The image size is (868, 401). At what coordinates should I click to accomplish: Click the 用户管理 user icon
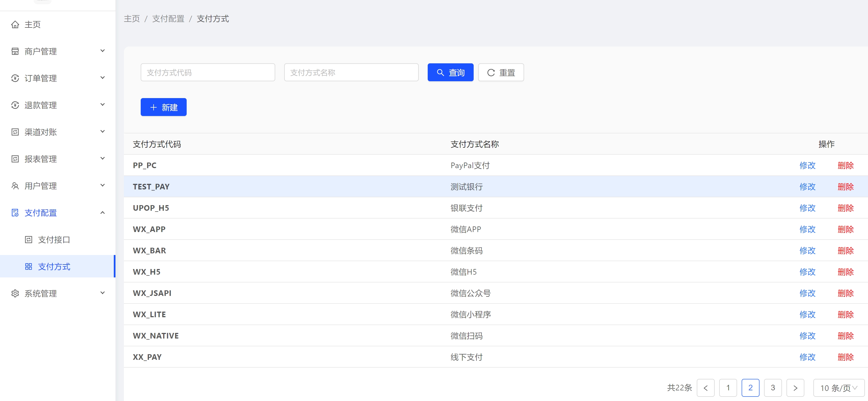[15, 186]
